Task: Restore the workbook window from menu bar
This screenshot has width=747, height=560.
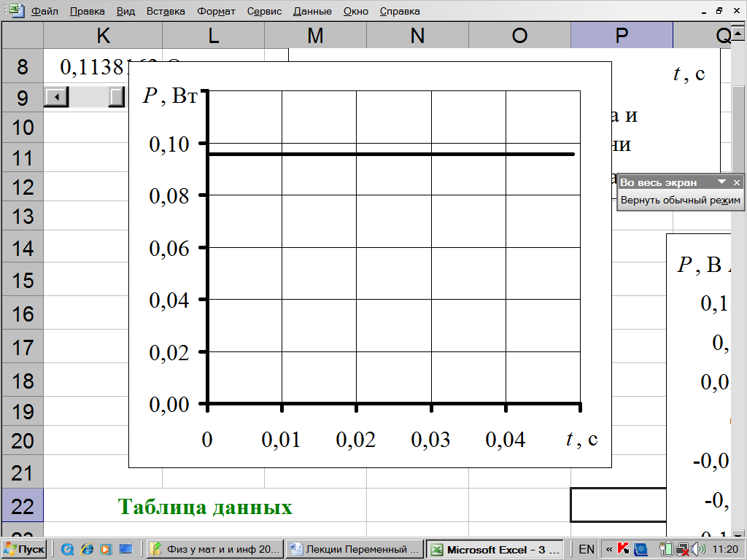Action: coord(719,10)
